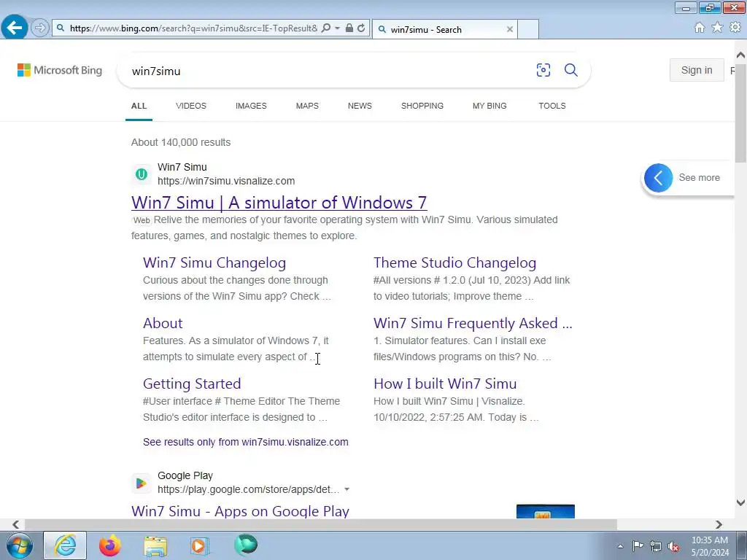This screenshot has width=747, height=560.
Task: Click the Bing search magnifier button
Action: coord(571,70)
